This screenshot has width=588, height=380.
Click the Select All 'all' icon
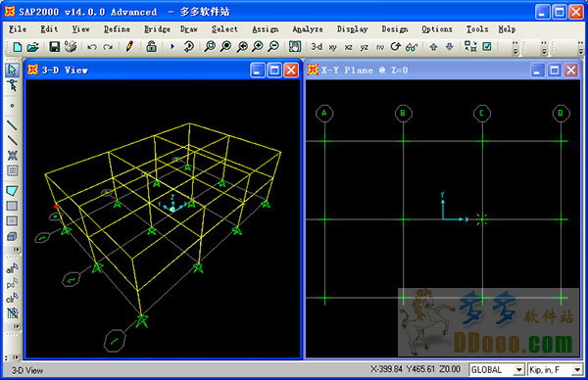pos(12,268)
